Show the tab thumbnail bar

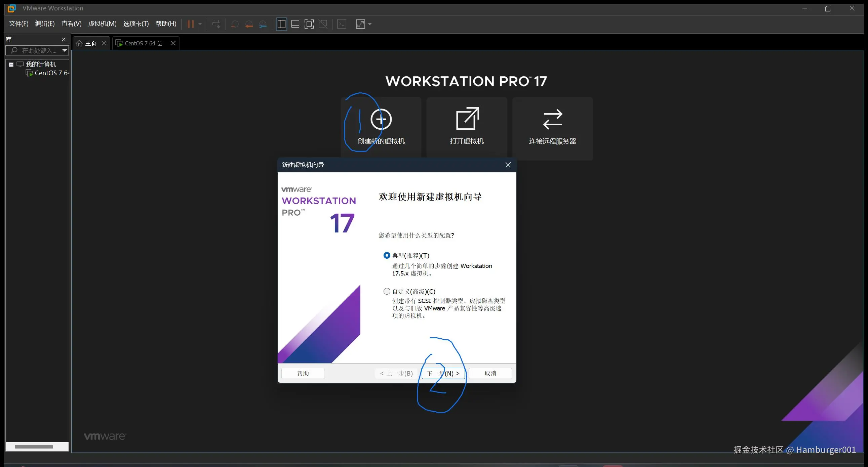coord(295,24)
